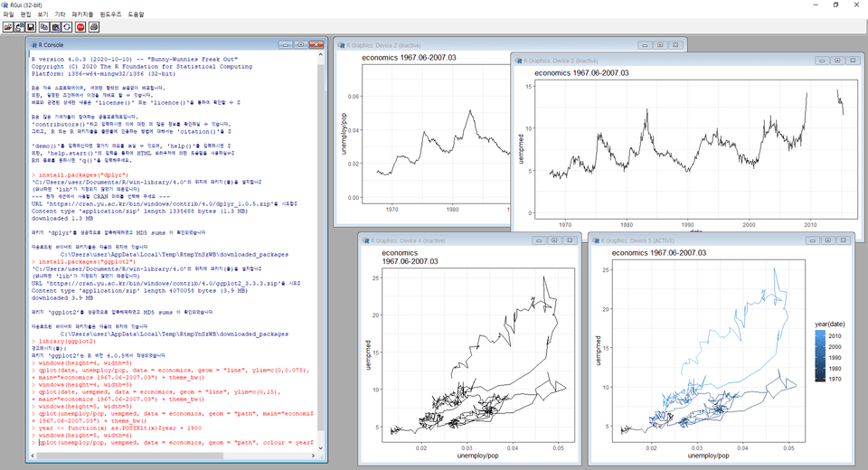Open the 윈도우즈 menu
868x470 pixels.
click(x=111, y=15)
